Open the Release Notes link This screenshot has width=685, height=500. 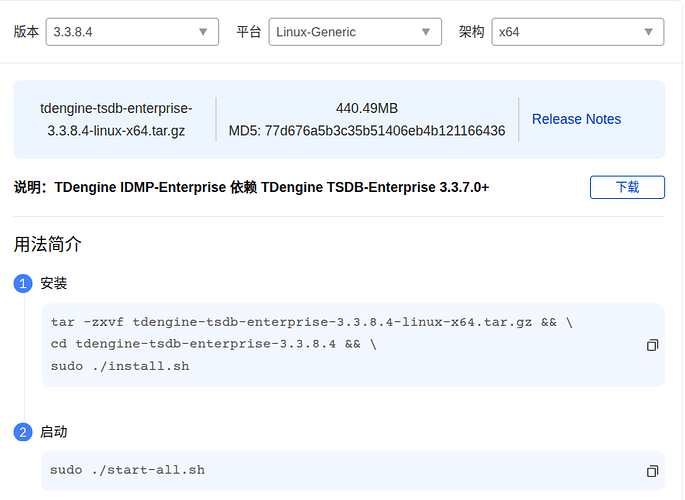[576, 119]
